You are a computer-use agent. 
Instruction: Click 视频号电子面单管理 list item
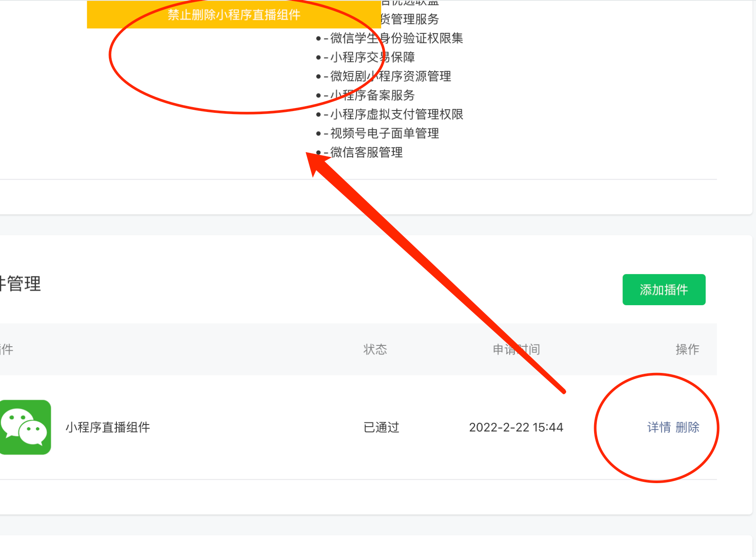pyautogui.click(x=385, y=133)
